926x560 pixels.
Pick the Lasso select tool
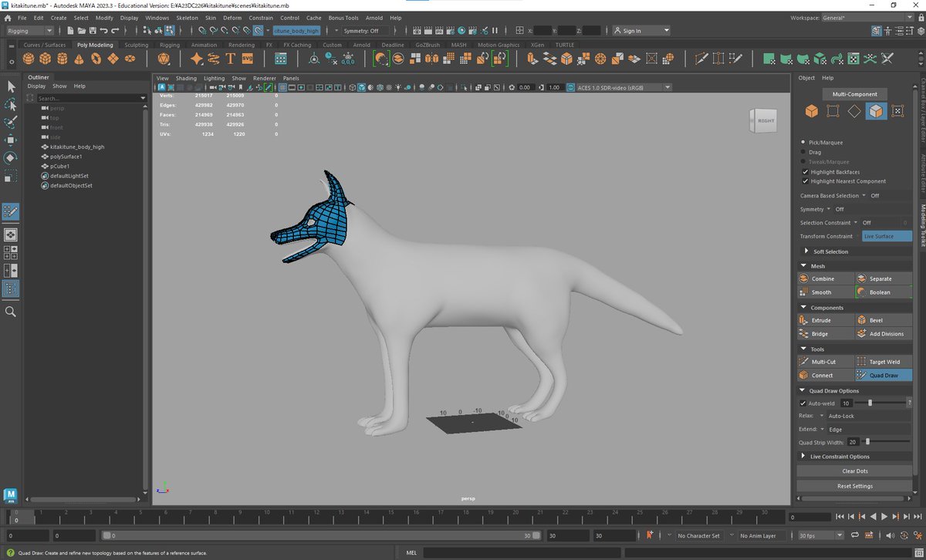point(11,104)
